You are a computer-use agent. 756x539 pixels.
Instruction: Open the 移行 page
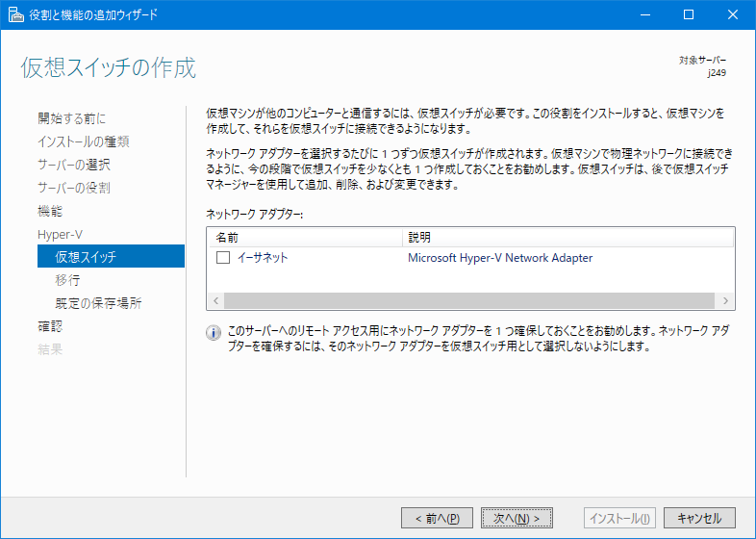coord(67,280)
